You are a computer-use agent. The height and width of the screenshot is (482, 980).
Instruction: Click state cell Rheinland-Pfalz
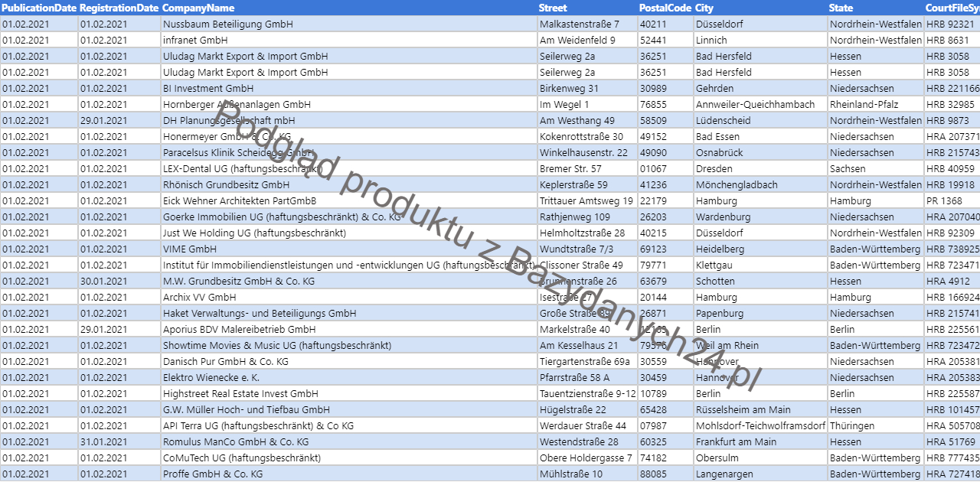click(875, 104)
